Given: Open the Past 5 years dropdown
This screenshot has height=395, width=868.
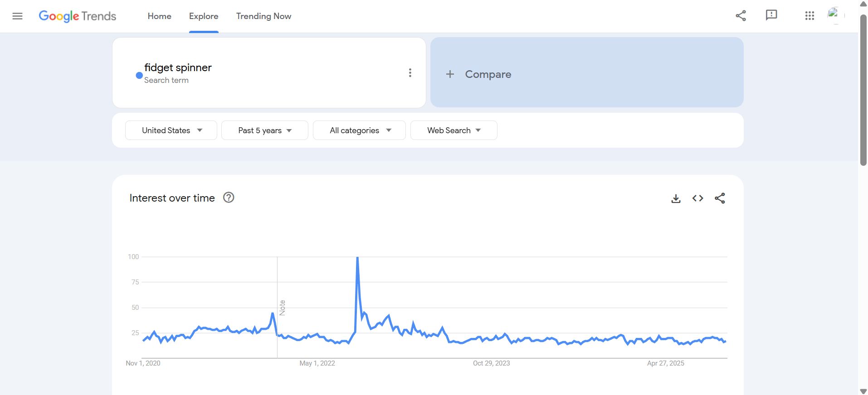Looking at the screenshot, I should pos(265,130).
